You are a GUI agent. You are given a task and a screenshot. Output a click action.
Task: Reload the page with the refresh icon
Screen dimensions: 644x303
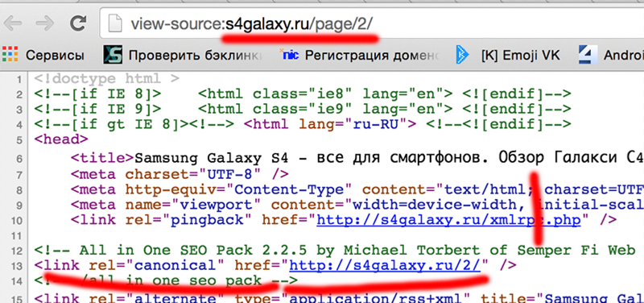tap(77, 23)
